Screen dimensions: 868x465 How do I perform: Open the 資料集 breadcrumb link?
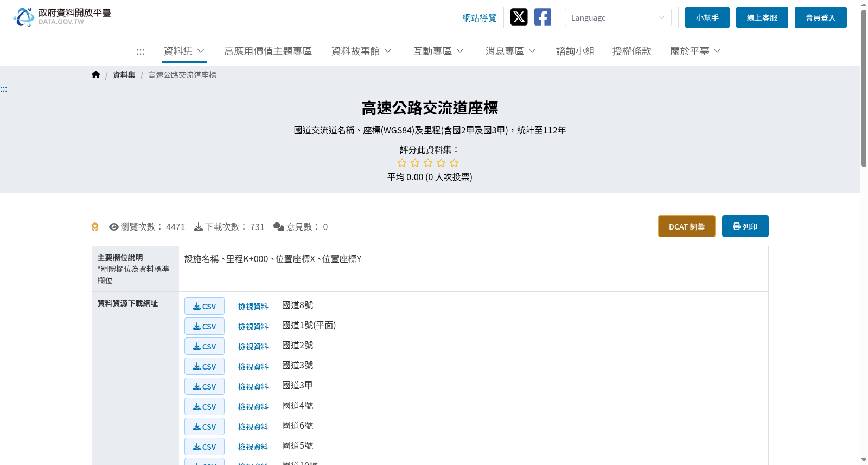(124, 75)
